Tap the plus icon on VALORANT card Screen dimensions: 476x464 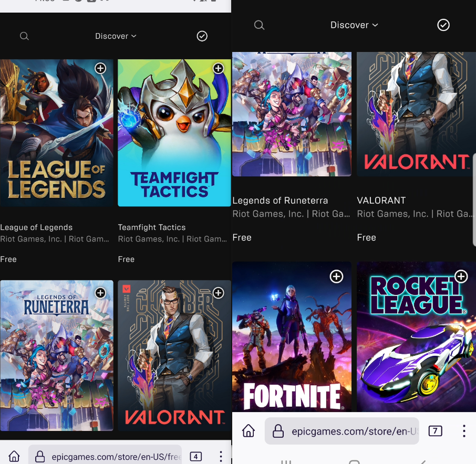[x=219, y=293]
